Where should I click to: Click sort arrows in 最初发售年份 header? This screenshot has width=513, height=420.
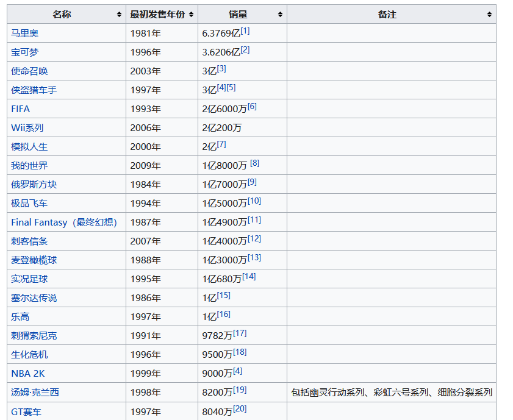(x=191, y=15)
